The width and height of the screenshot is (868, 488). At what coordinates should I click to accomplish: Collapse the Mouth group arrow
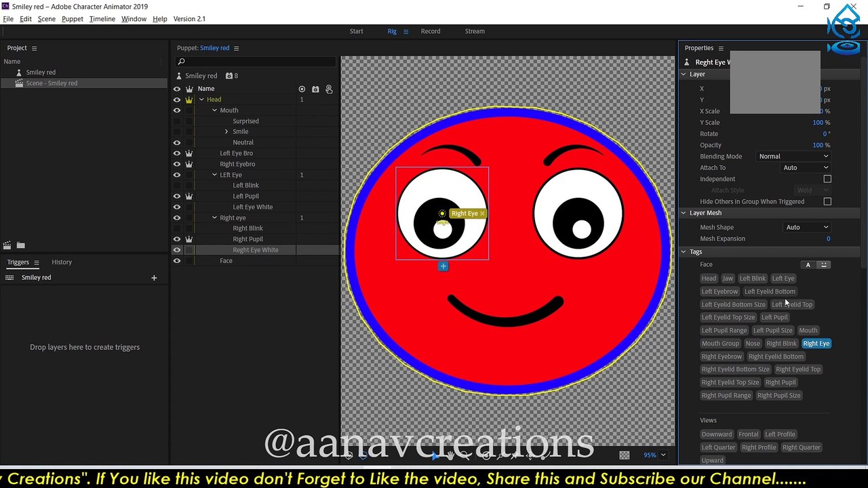point(214,110)
